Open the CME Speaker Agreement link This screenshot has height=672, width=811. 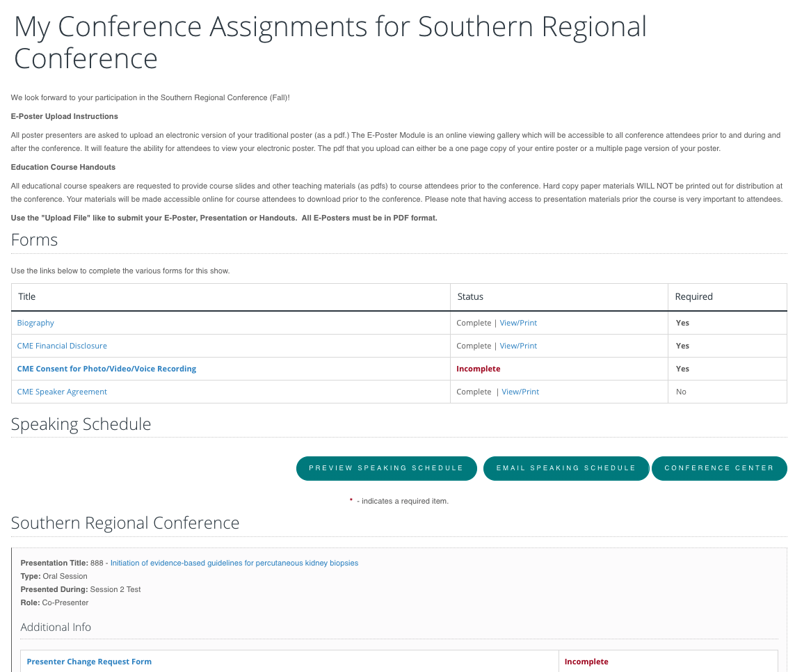pos(62,392)
